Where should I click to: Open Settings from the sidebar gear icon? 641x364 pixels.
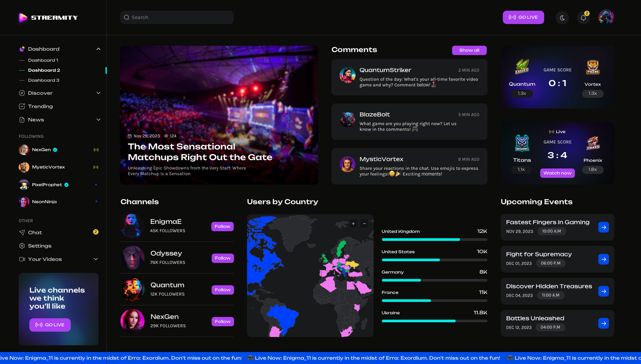tap(22, 246)
